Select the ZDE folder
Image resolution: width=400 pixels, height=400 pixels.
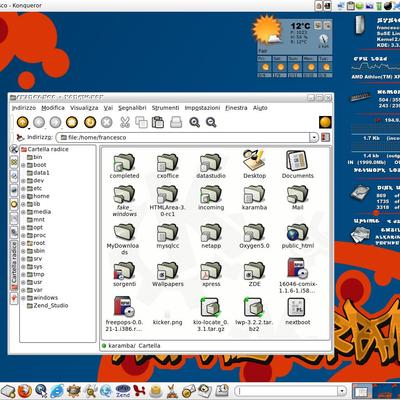[x=254, y=275]
